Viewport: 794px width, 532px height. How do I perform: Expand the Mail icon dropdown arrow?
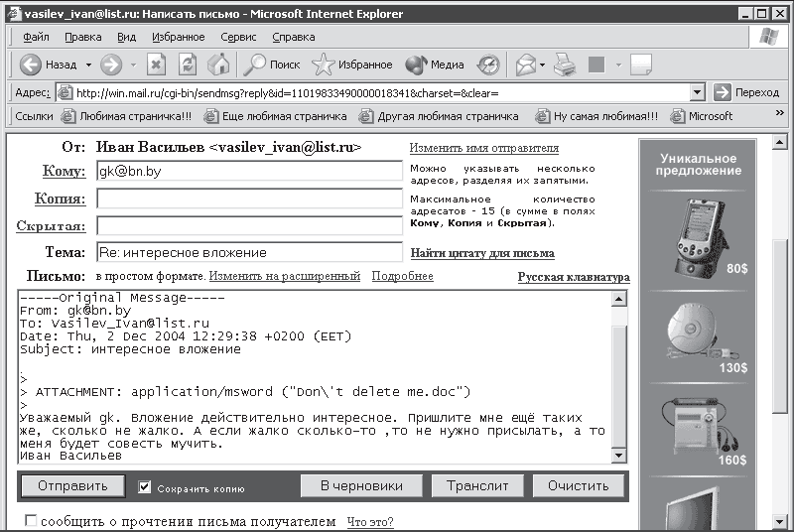click(x=543, y=65)
